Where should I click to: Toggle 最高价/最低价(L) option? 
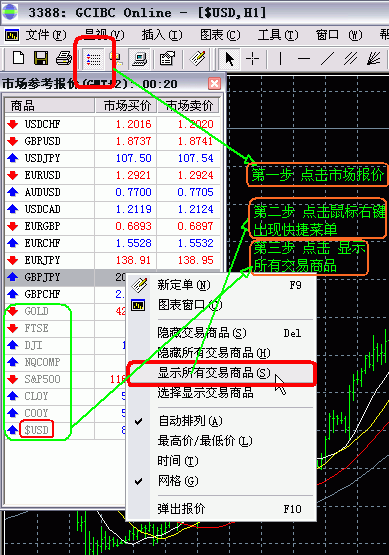221,441
